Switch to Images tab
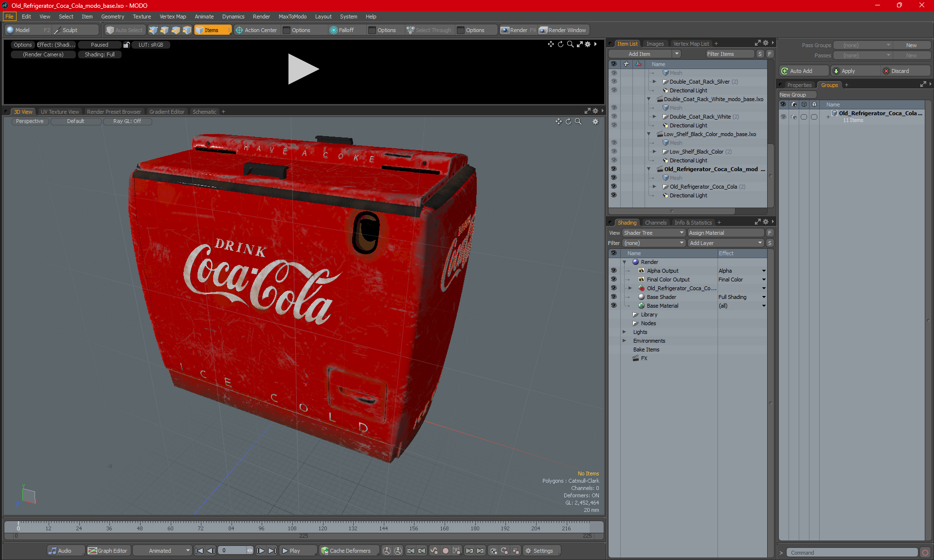 click(x=655, y=44)
